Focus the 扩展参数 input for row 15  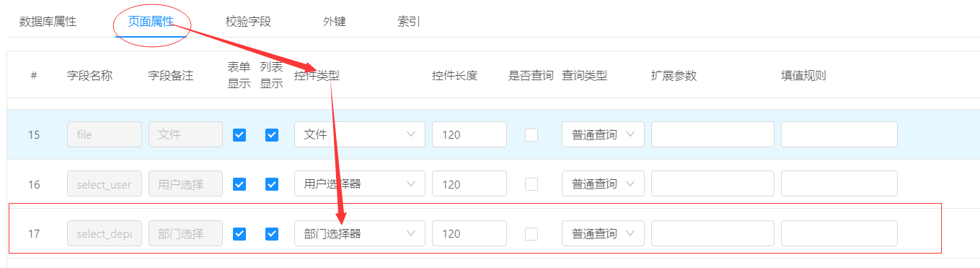pos(712,134)
